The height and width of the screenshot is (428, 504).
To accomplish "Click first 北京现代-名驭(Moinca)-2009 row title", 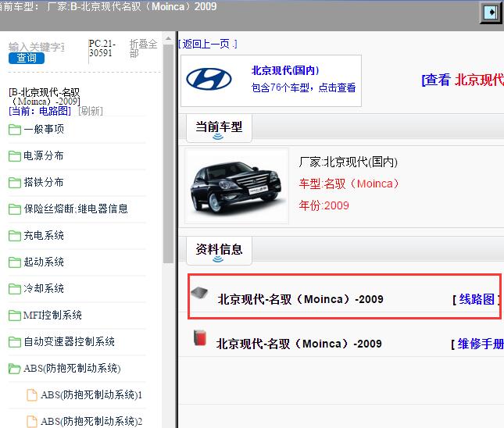I will [x=301, y=299].
